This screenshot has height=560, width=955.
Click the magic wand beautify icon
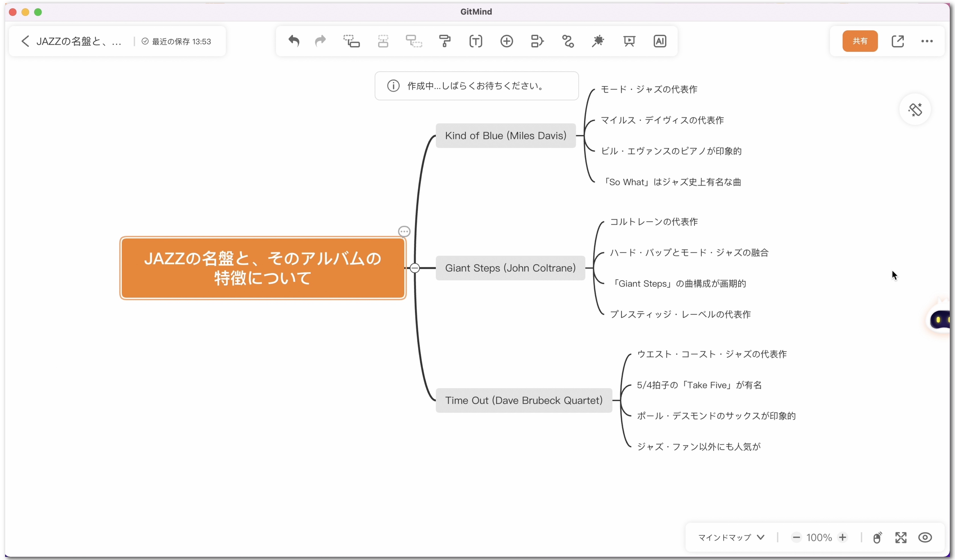598,41
